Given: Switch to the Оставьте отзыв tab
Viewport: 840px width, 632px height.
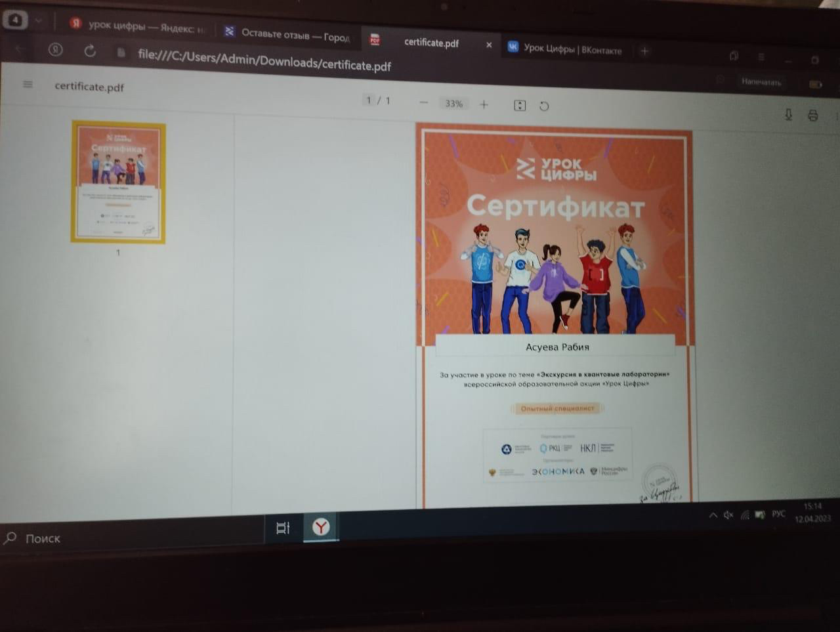Looking at the screenshot, I should (x=289, y=34).
